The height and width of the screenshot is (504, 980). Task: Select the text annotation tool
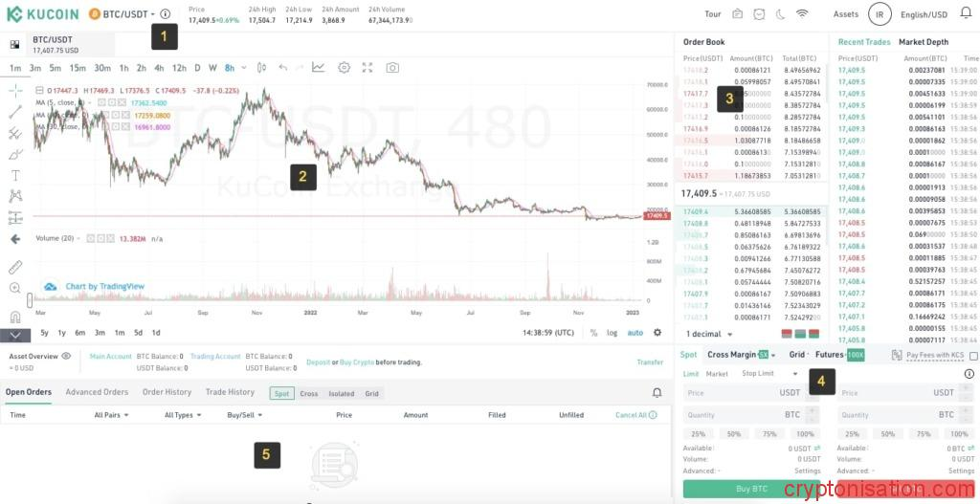[x=15, y=175]
